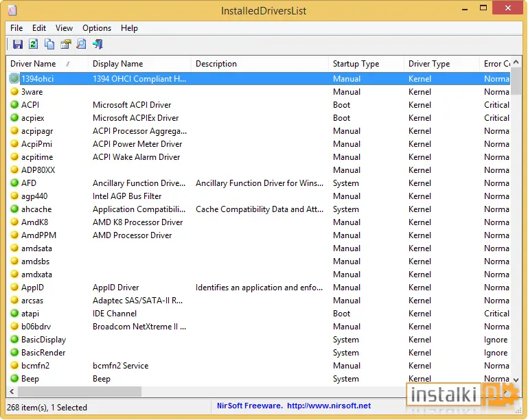Sort by the Driver Name column header

click(x=47, y=64)
